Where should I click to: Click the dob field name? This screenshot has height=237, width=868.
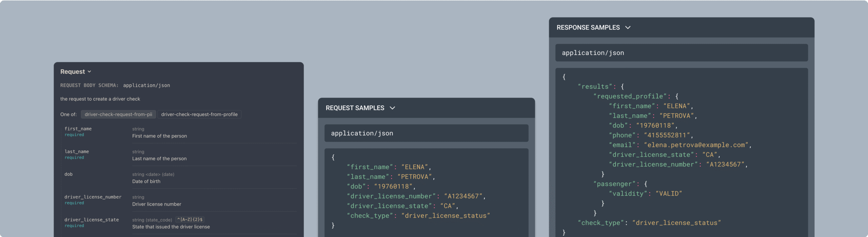click(x=68, y=174)
